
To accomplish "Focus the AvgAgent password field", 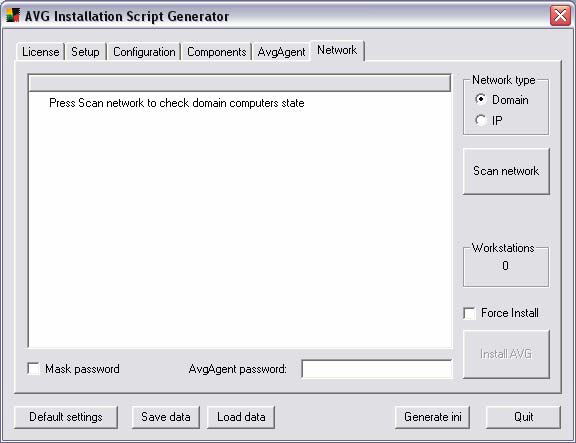I will pos(377,369).
